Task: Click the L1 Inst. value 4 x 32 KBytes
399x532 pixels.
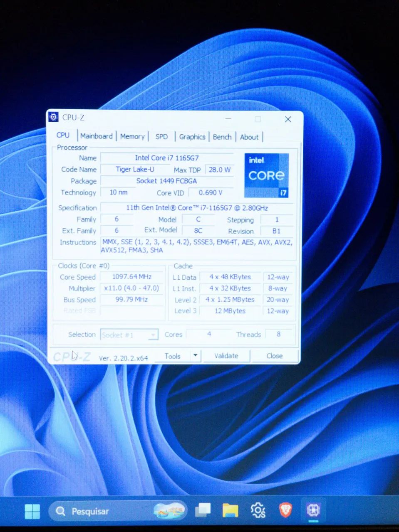Action: (230, 288)
